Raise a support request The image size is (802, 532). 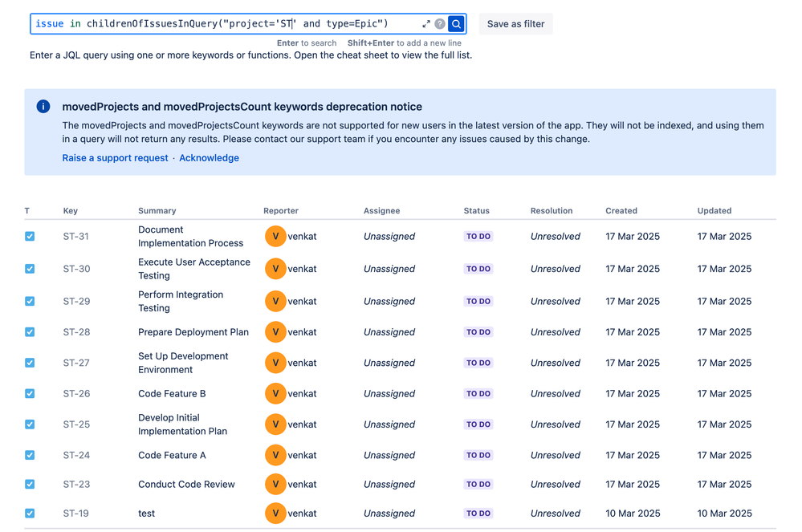[x=115, y=157]
